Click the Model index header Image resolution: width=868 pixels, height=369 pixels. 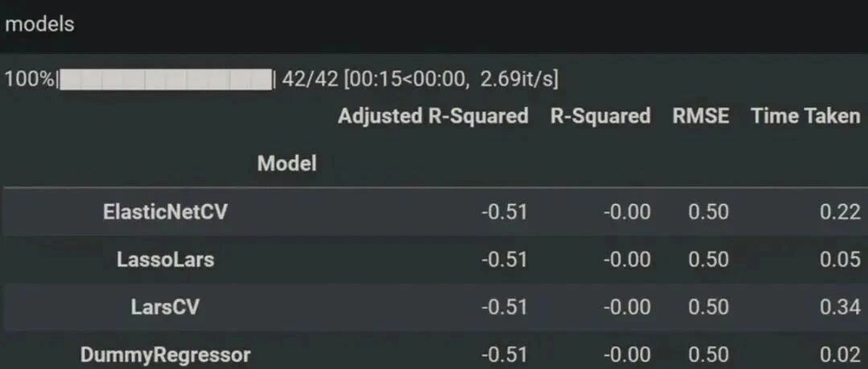287,163
